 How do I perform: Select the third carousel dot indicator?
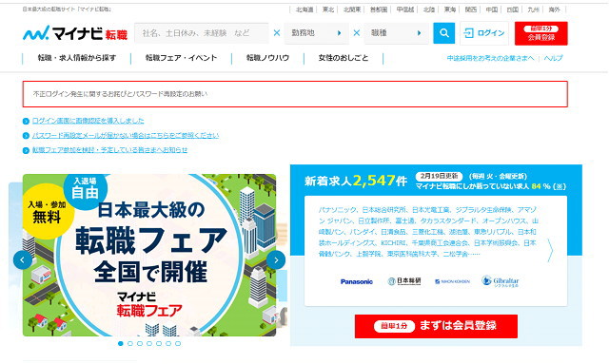(x=140, y=343)
